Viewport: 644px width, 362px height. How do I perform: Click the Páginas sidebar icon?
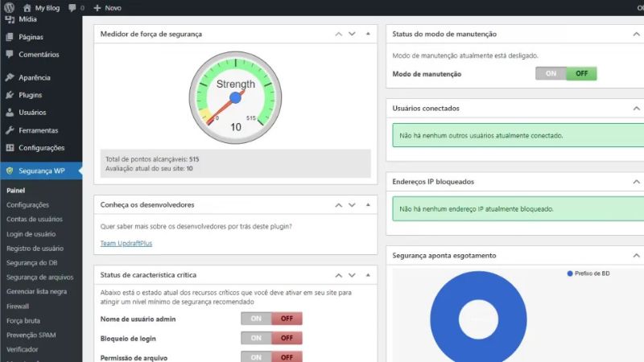pyautogui.click(x=9, y=37)
